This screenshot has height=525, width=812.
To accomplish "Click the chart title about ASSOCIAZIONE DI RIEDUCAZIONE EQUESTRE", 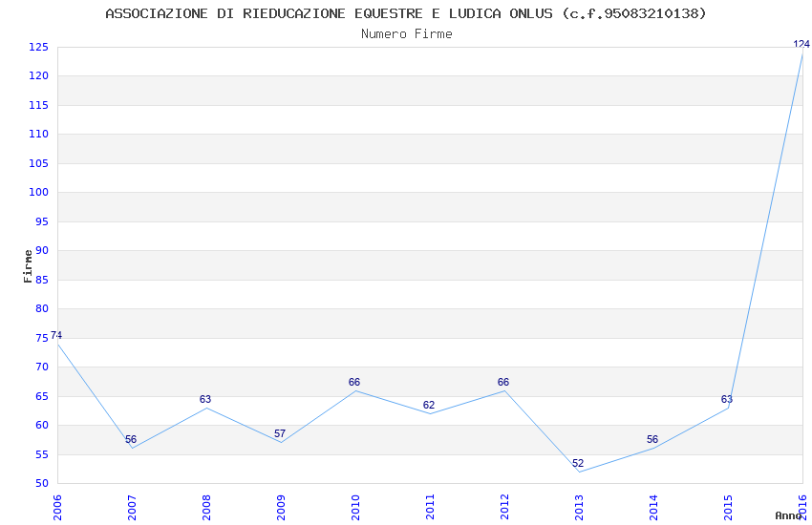I will [x=406, y=13].
